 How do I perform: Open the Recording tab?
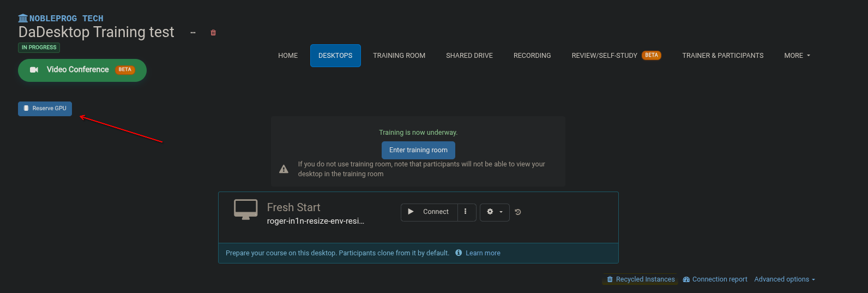[532, 56]
